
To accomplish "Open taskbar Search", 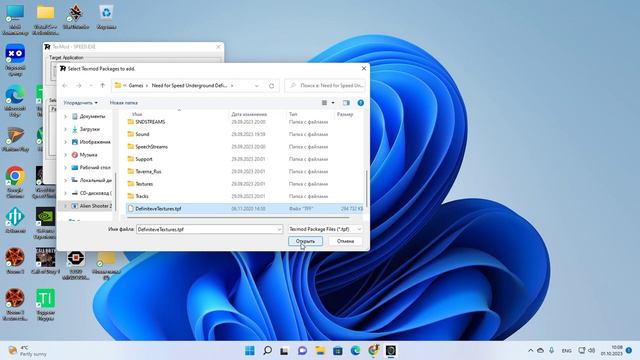I will pyautogui.click(x=267, y=350).
